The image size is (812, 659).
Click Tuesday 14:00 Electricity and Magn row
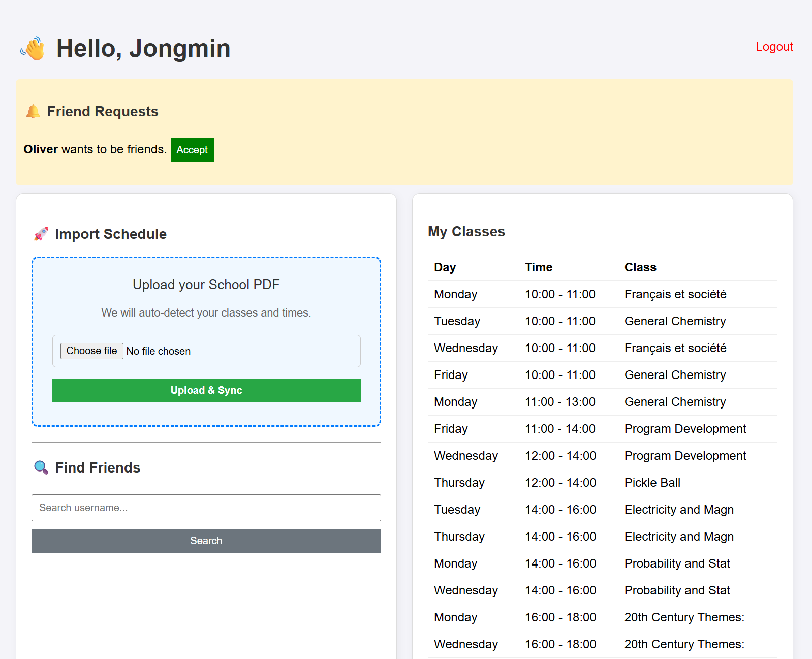click(602, 510)
